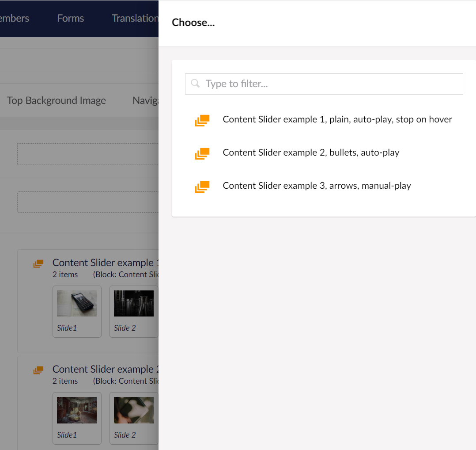Select the painting Slide1 thumbnail in example 2

tap(77, 410)
